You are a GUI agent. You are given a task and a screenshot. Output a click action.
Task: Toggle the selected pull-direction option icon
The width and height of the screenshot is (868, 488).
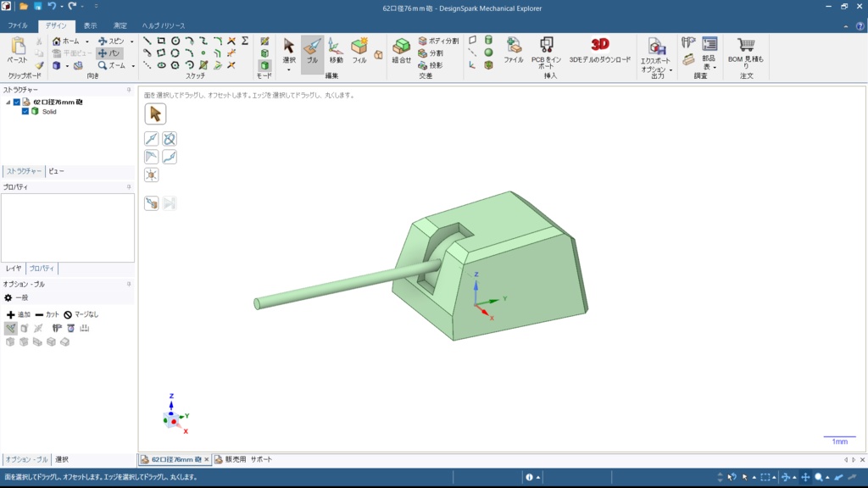pyautogui.click(x=10, y=328)
